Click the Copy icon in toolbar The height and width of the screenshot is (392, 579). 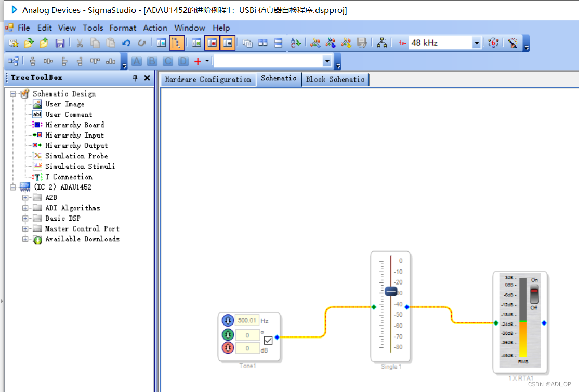(x=95, y=43)
